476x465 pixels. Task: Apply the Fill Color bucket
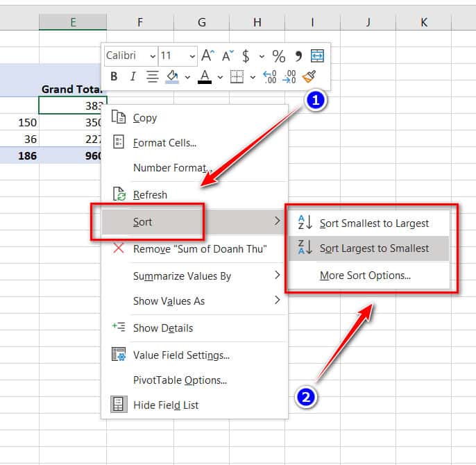[172, 76]
